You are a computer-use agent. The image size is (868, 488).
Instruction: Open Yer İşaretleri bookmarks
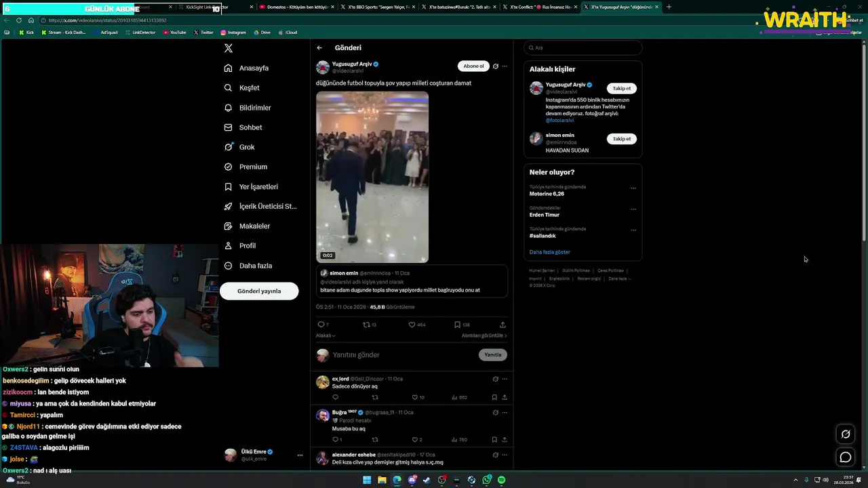(251, 186)
